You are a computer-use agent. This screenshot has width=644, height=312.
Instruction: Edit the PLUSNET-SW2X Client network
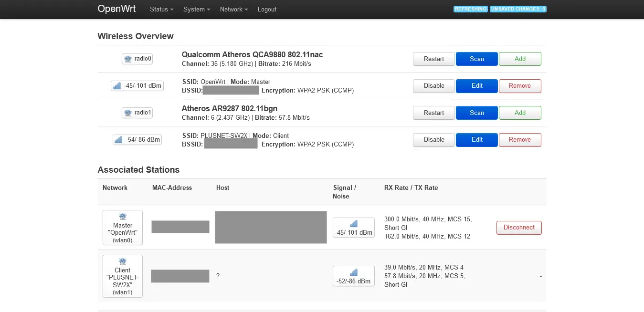[477, 140]
